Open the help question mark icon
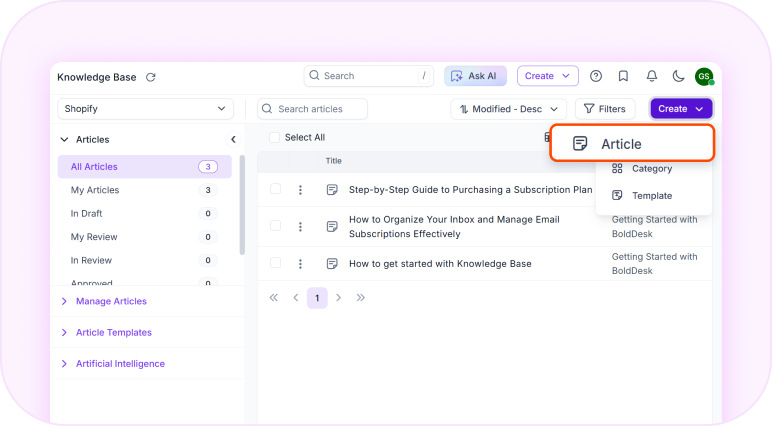The width and height of the screenshot is (772, 426). click(x=596, y=76)
